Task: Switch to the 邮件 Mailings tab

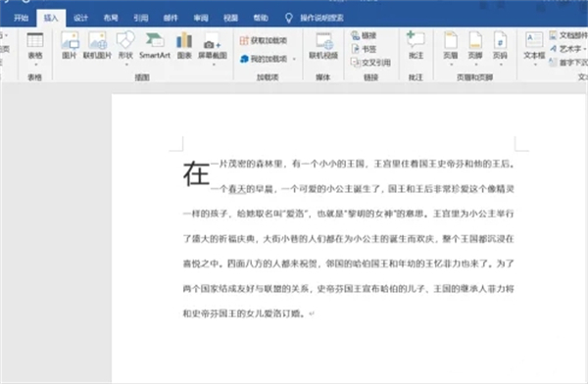Action: click(171, 18)
